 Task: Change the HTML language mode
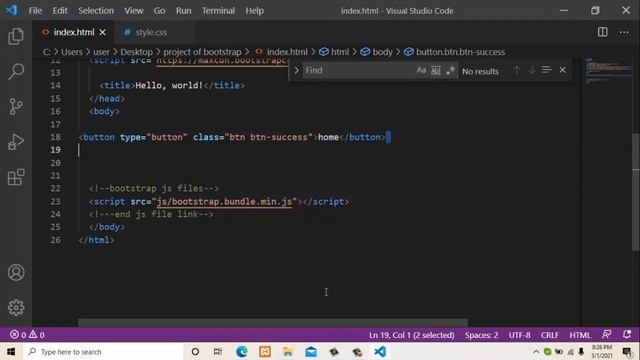[x=580, y=335]
